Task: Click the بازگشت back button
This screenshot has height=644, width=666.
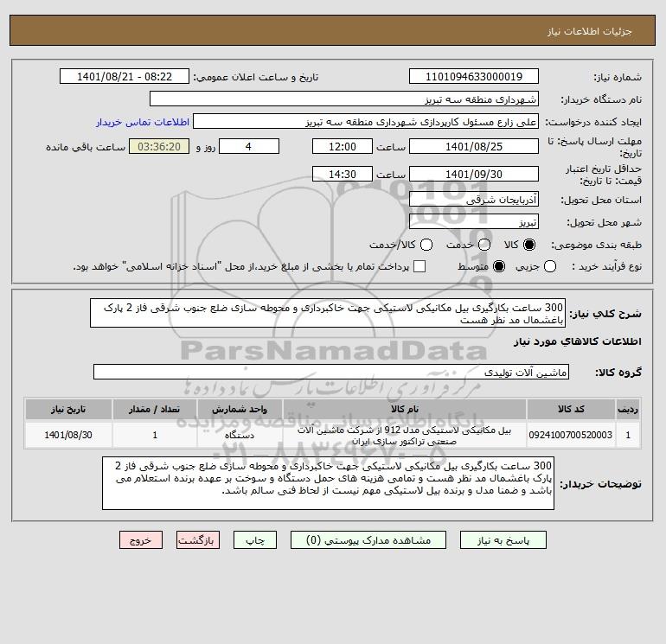Action: 198,540
